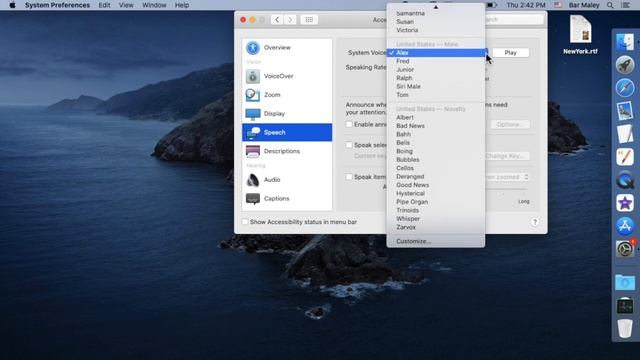Go back with the back arrow

click(277, 20)
